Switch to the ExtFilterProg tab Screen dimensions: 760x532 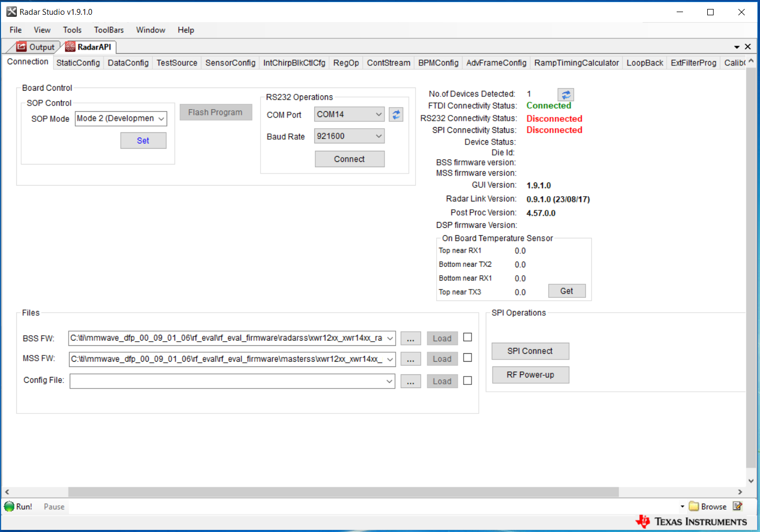tap(694, 63)
